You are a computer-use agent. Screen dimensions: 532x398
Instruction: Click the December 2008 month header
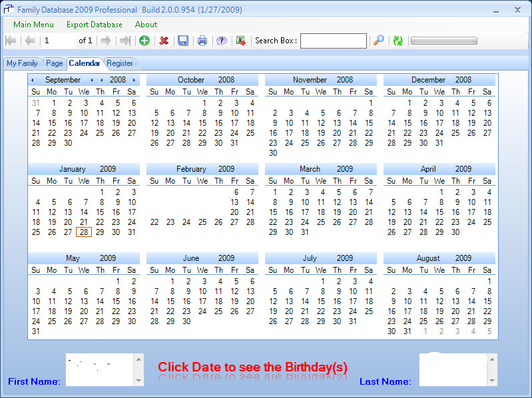[x=439, y=80]
